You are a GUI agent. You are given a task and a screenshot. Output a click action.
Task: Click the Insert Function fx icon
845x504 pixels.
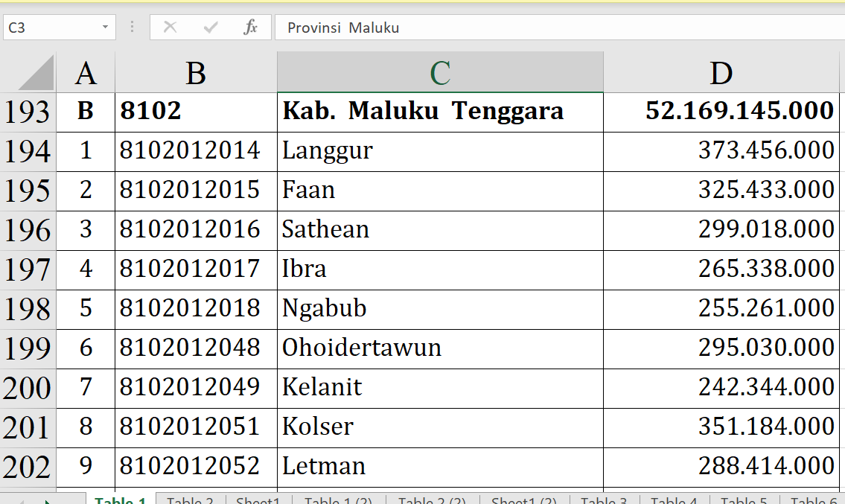pos(251,28)
